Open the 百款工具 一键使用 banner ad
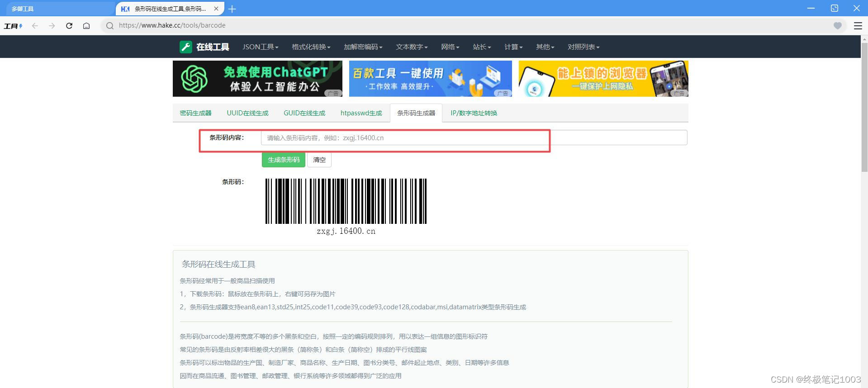This screenshot has width=868, height=388. pos(431,79)
